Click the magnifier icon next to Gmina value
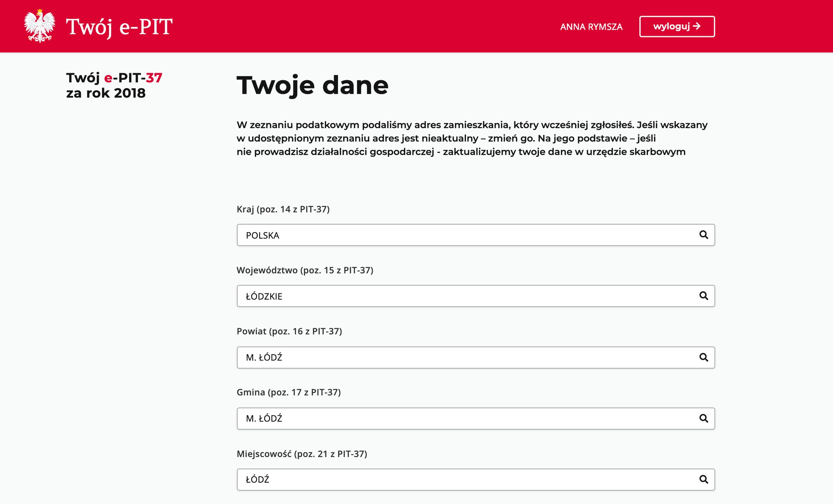Image resolution: width=833 pixels, height=504 pixels. (703, 418)
